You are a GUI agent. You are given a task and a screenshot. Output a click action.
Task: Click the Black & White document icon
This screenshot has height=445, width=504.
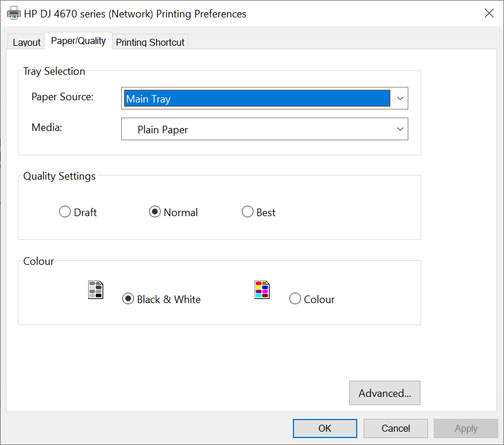[96, 290]
